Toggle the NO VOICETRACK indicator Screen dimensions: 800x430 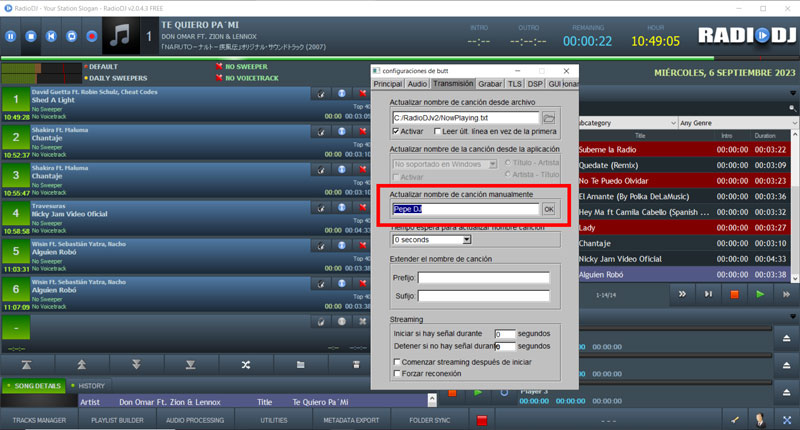(247, 78)
